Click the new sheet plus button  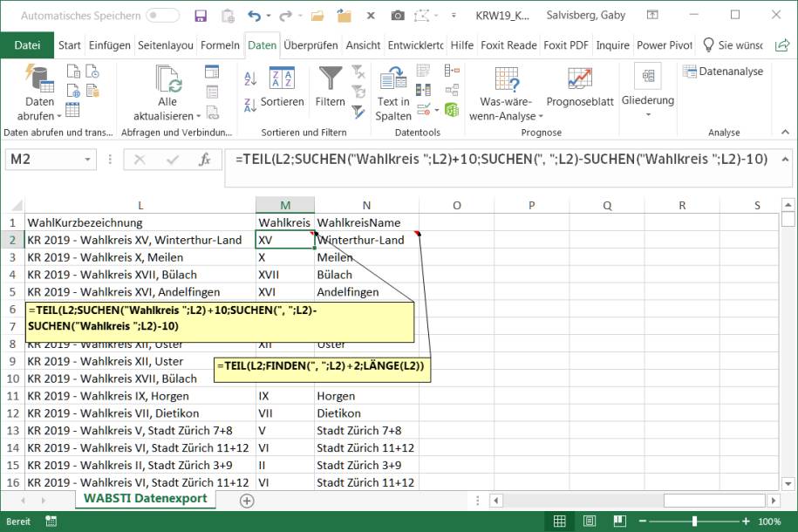(247, 501)
